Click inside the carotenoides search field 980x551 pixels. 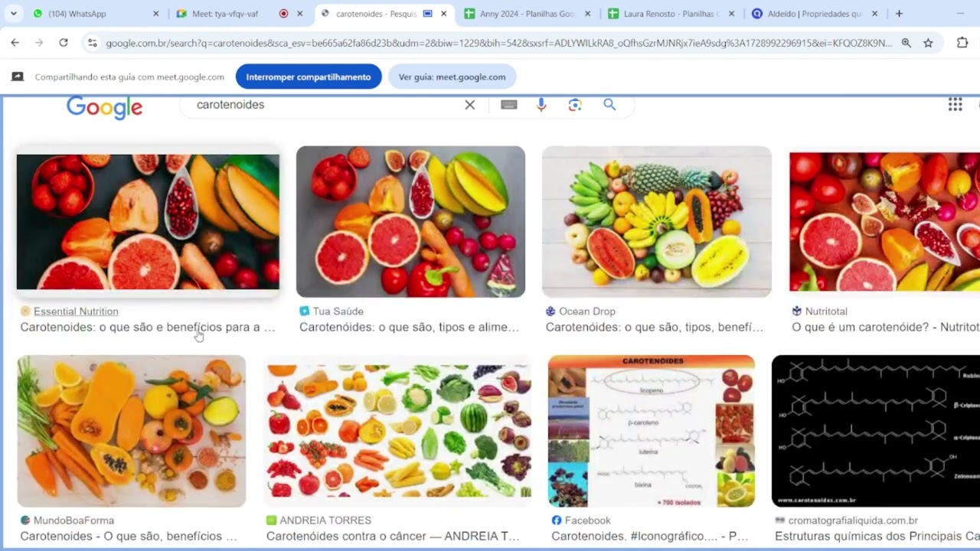(325, 105)
